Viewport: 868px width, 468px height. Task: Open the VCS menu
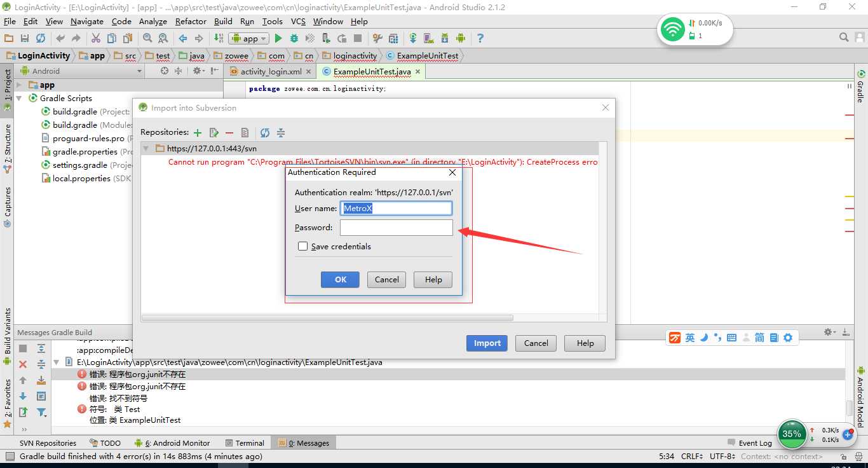pos(298,21)
